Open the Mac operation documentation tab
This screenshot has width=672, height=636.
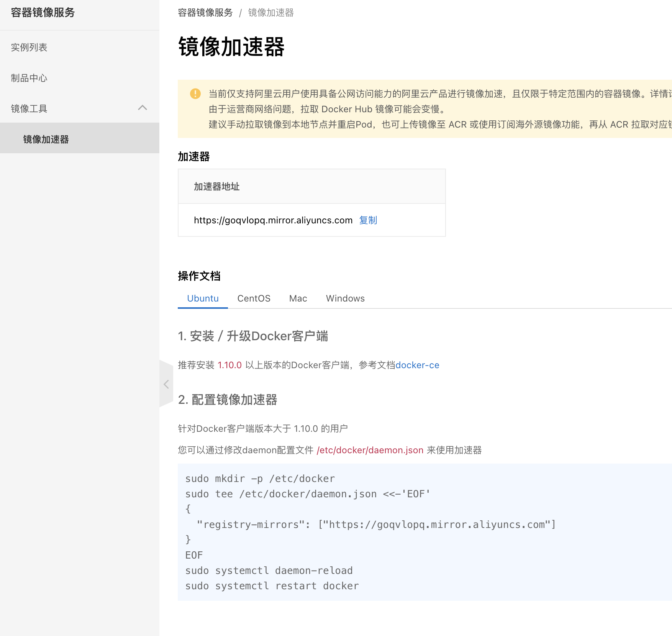pyautogui.click(x=298, y=298)
